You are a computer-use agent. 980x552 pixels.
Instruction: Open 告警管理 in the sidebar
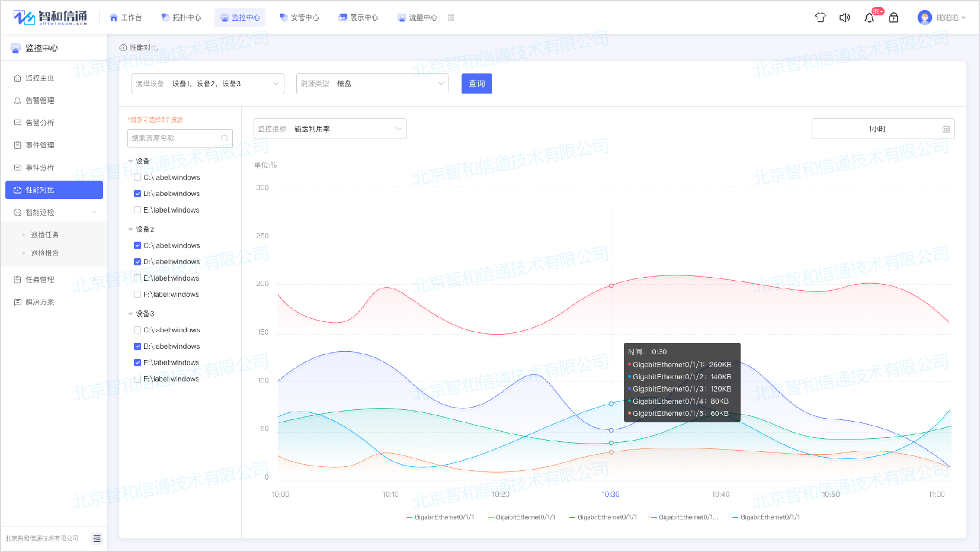pos(40,101)
